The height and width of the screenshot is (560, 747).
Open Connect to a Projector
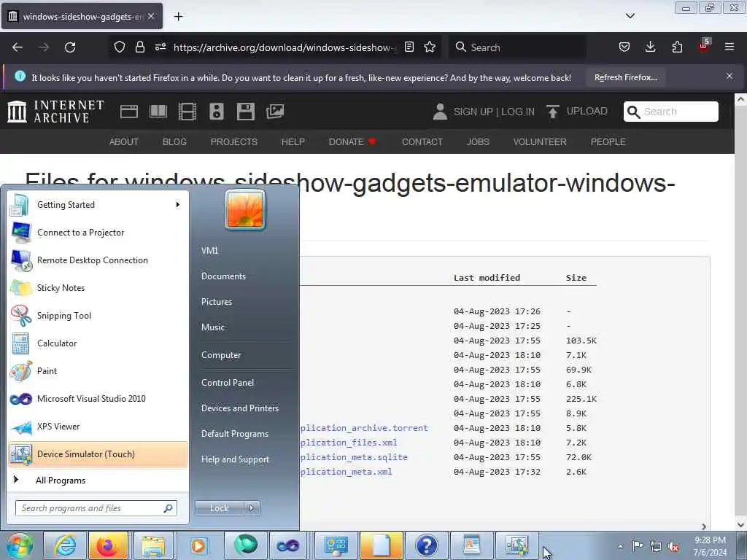pos(98,233)
